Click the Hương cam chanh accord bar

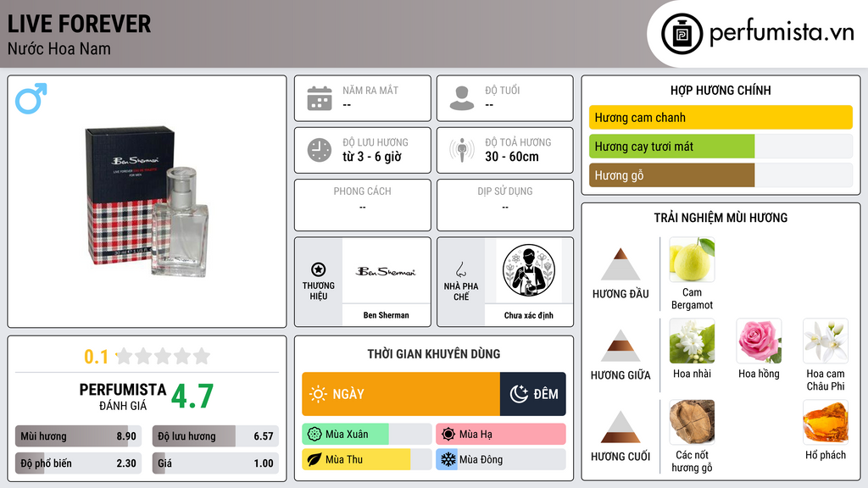pyautogui.click(x=721, y=117)
